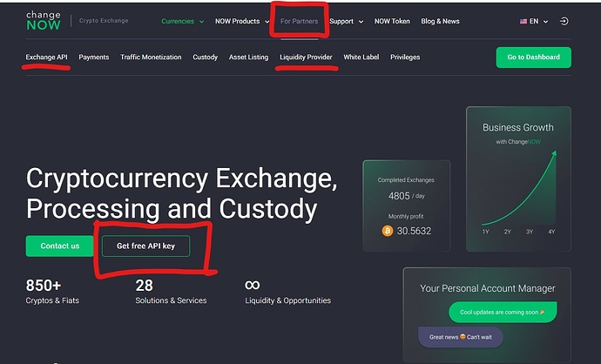The image size is (601, 364).
Task: Click the US flag language icon
Action: point(523,22)
